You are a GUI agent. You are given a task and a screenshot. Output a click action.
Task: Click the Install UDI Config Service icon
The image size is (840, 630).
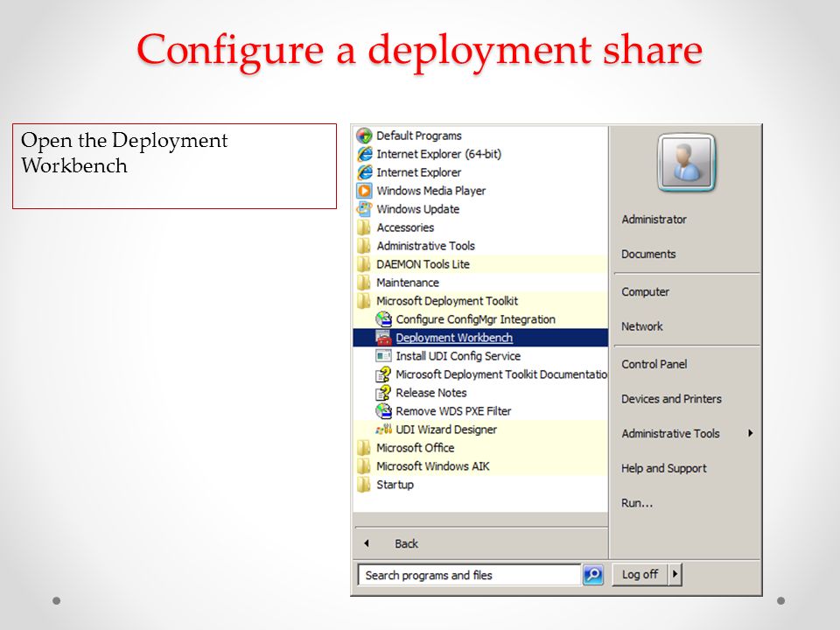click(x=383, y=356)
